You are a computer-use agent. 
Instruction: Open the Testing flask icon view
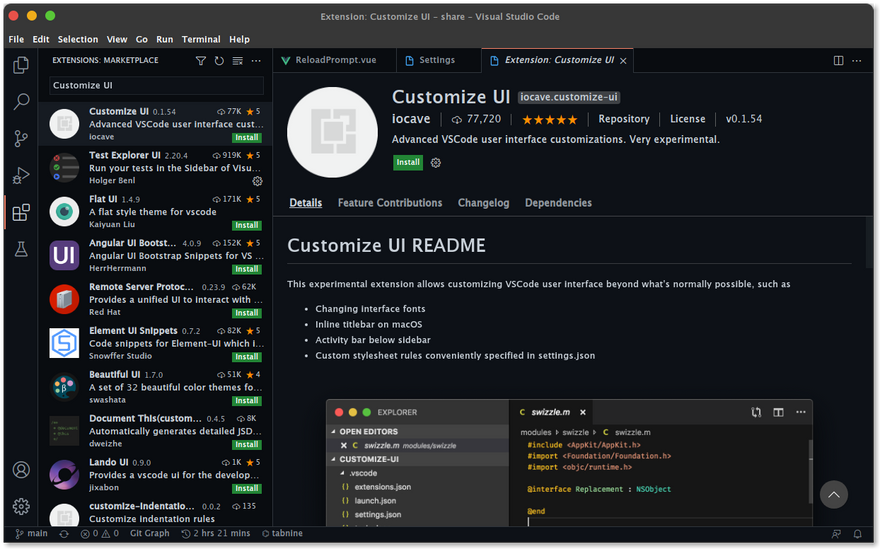20,249
